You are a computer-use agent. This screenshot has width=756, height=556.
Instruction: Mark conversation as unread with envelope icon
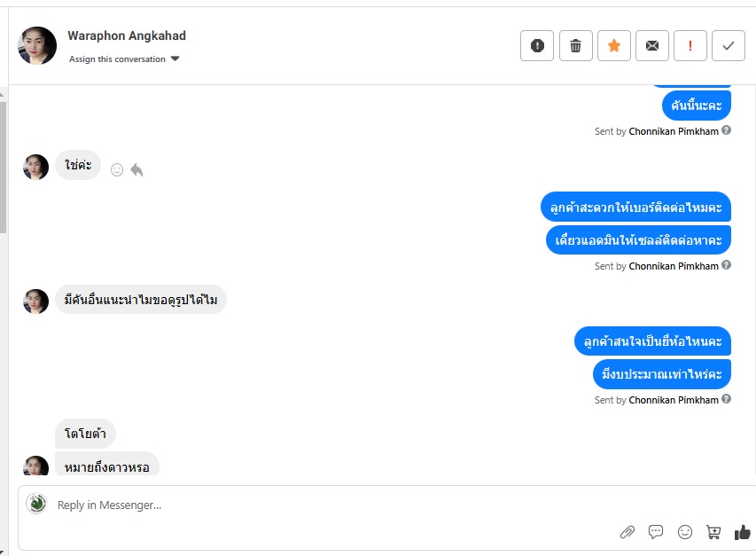click(x=651, y=45)
